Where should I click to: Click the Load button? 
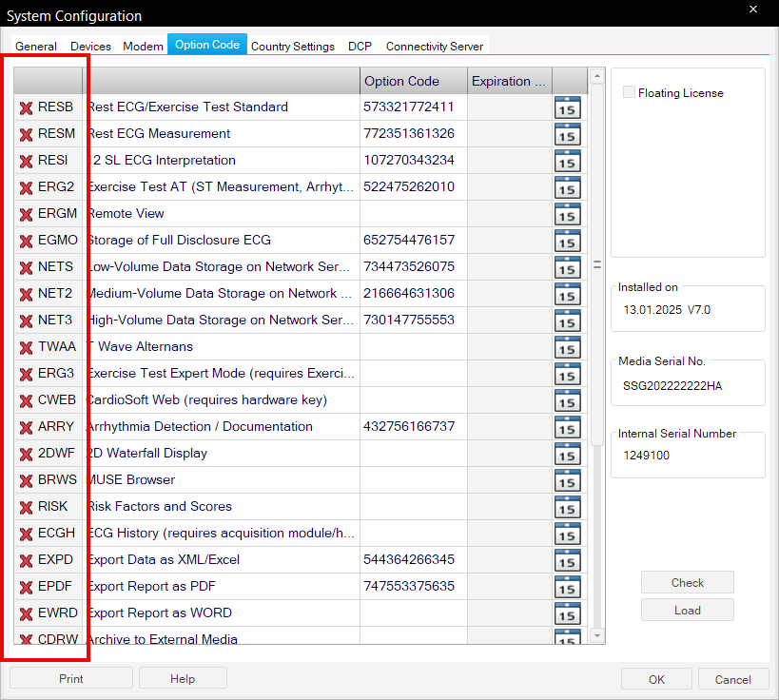[687, 610]
